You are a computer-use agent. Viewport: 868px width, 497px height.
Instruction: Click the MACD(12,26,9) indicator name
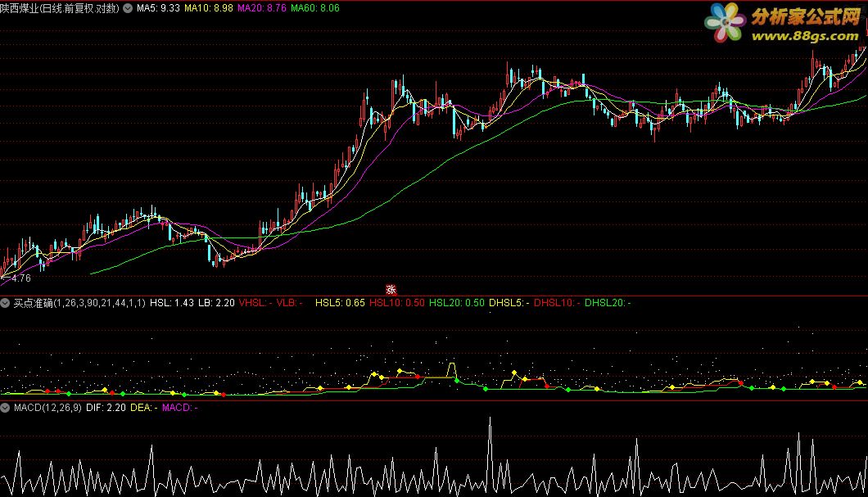47,407
